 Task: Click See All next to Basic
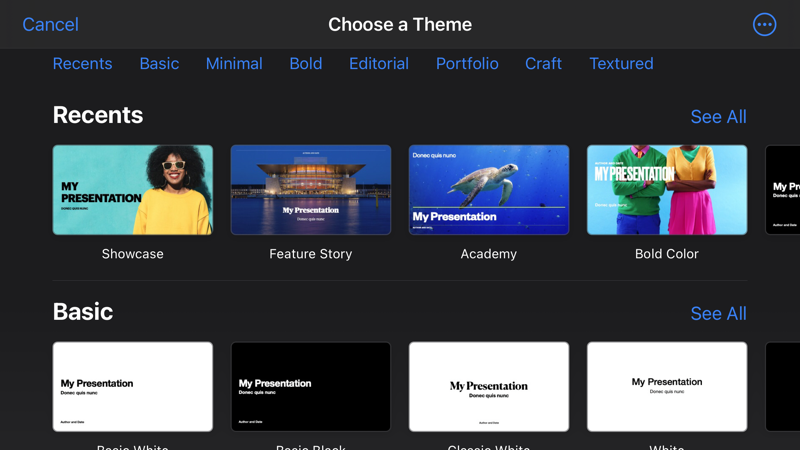coord(718,314)
